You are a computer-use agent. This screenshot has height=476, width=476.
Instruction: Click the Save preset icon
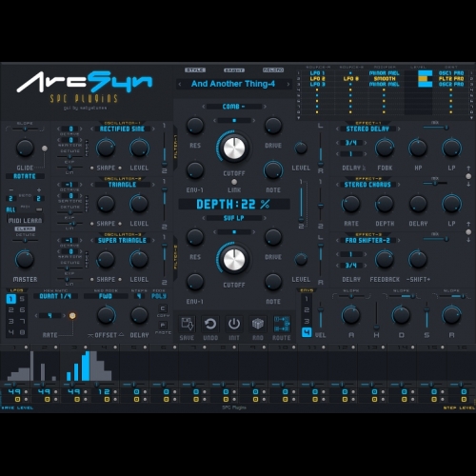click(187, 324)
